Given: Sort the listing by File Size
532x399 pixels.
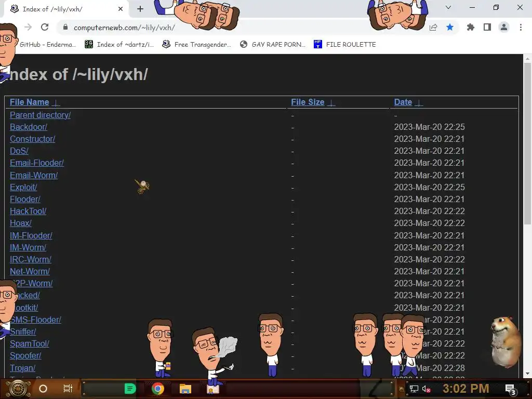Looking at the screenshot, I should (x=308, y=102).
